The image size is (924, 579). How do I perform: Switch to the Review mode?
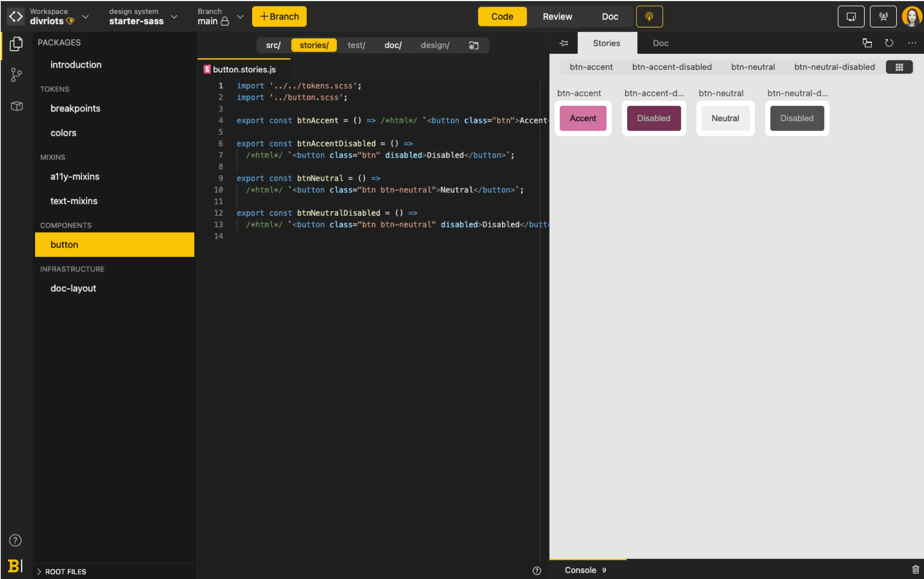[x=557, y=17]
